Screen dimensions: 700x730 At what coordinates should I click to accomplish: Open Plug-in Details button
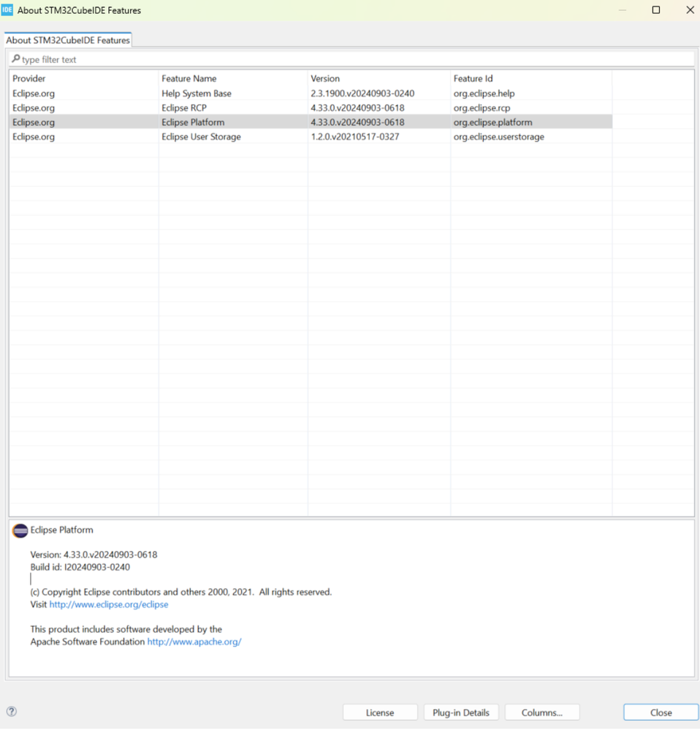461,712
